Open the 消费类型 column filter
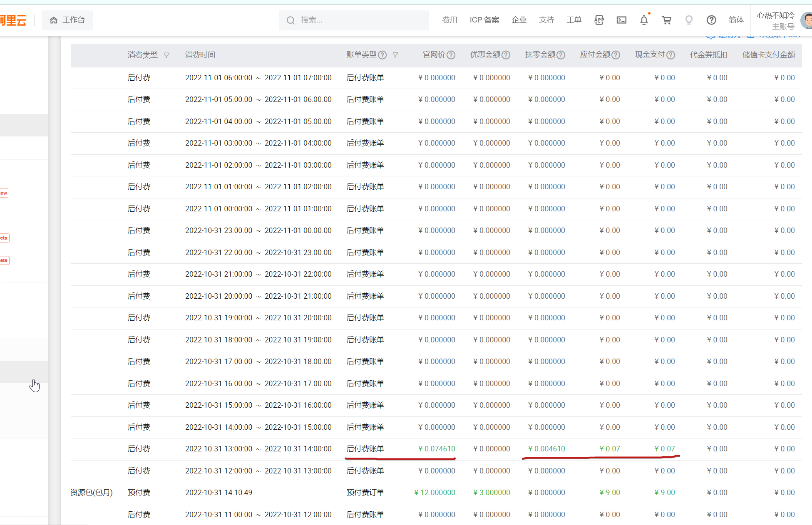 (166, 55)
